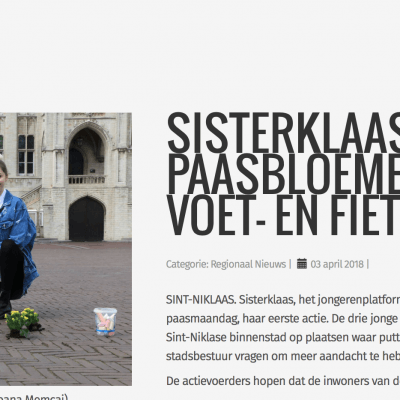Click the calendar icon beside the date
The width and height of the screenshot is (400, 400).
302,264
